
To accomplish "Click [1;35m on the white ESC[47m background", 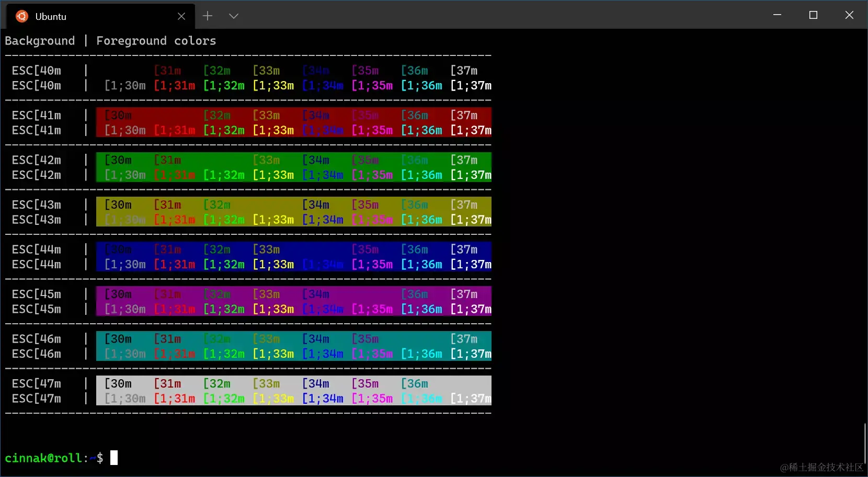I will click(372, 399).
